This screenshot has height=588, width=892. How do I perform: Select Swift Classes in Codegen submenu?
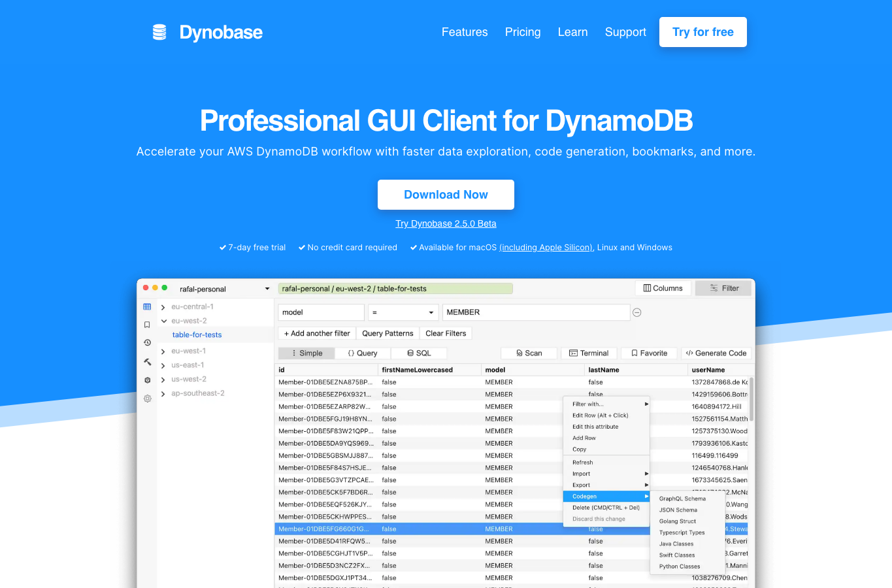point(687,555)
